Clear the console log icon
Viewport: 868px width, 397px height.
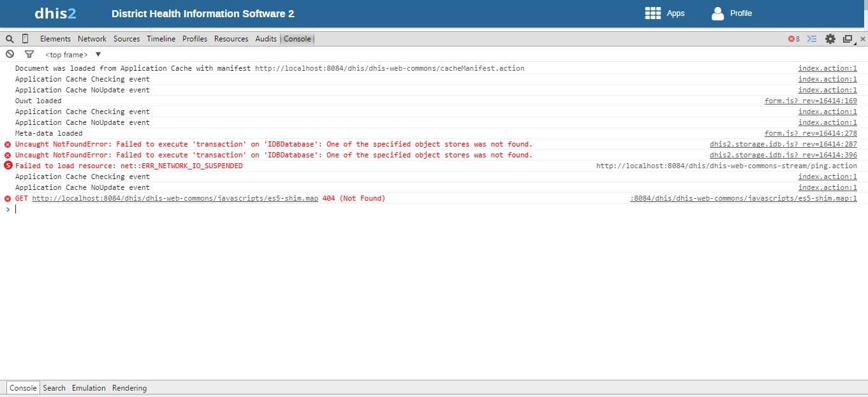10,55
